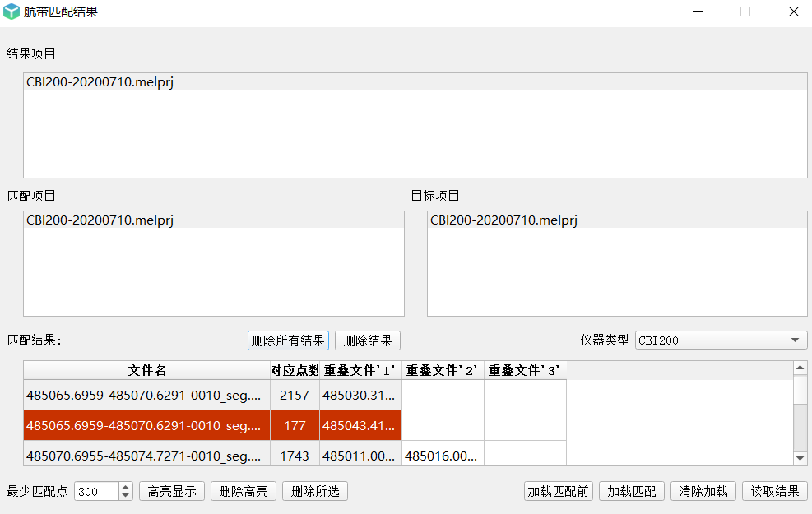
Task: Click 对应点数 column header
Action: point(295,371)
